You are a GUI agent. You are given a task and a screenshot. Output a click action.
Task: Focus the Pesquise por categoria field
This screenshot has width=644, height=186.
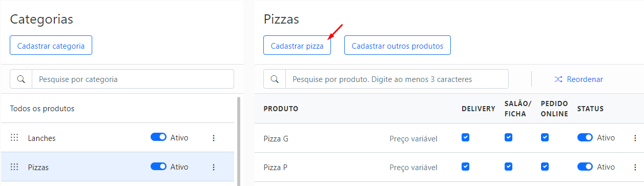click(133, 79)
